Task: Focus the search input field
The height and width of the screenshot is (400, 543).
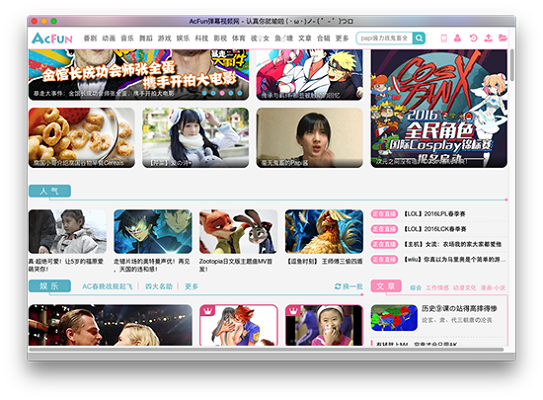Action: (x=384, y=38)
